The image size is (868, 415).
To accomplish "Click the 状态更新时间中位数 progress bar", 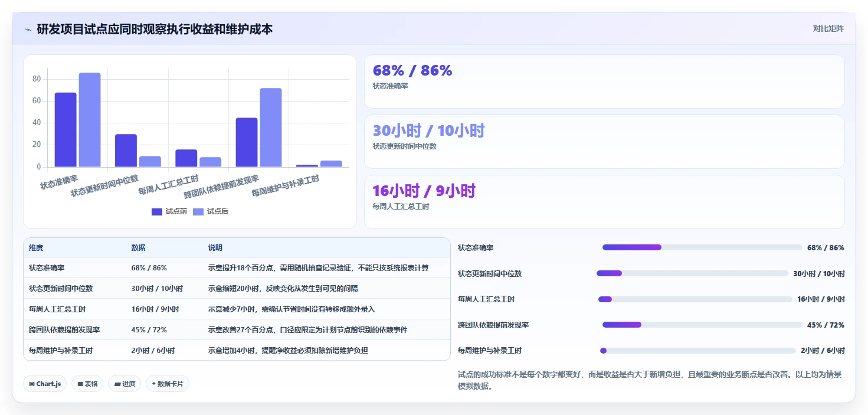I will pos(692,273).
